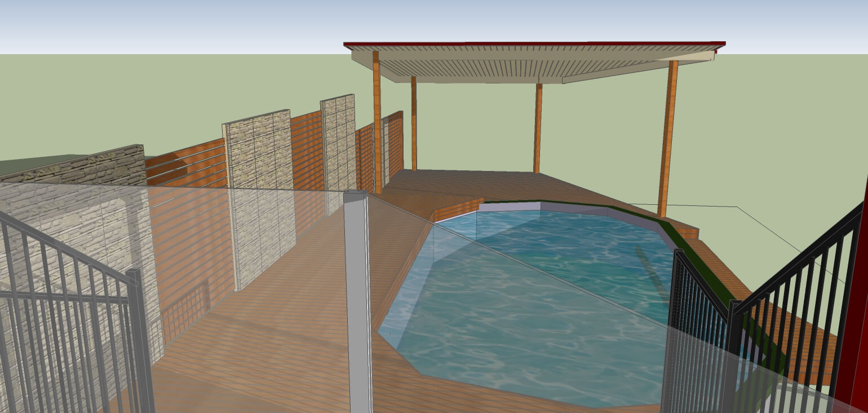The width and height of the screenshot is (868, 413).
Task: Select the pergola roof canopy
Action: [534, 62]
